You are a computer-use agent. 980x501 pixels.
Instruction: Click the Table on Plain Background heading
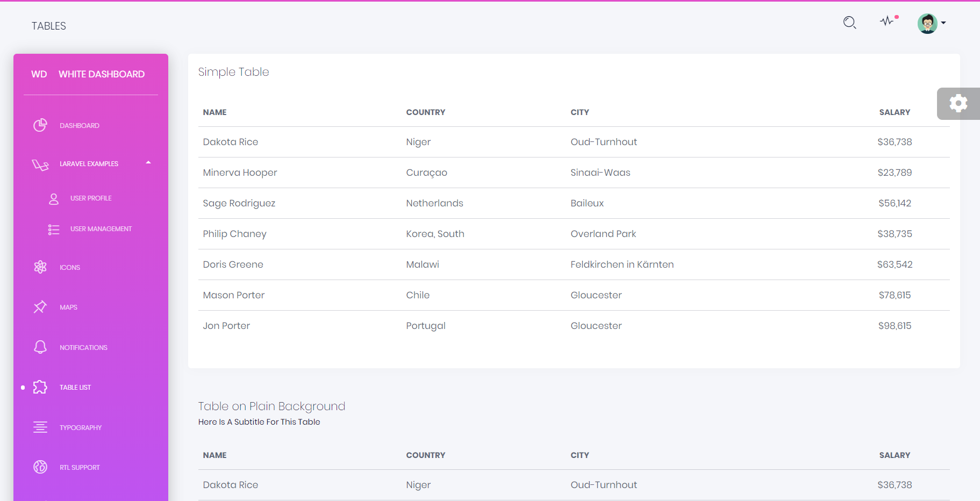coord(271,406)
